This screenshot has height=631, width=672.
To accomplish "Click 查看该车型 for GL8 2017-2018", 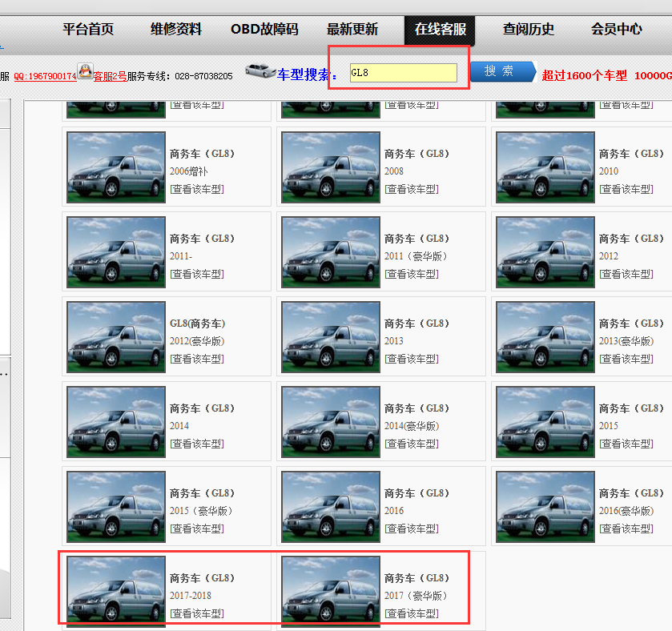I will click(x=197, y=613).
